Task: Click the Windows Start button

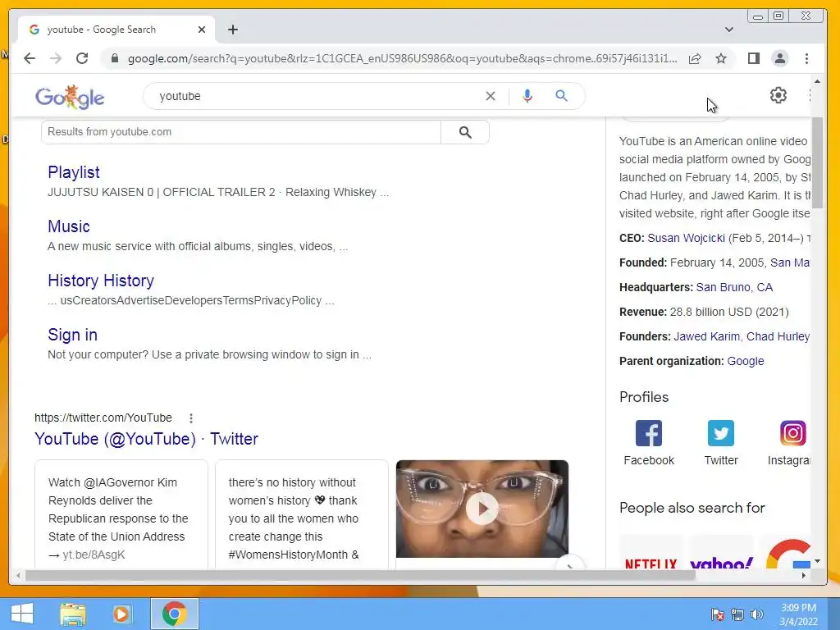Action: [22, 614]
